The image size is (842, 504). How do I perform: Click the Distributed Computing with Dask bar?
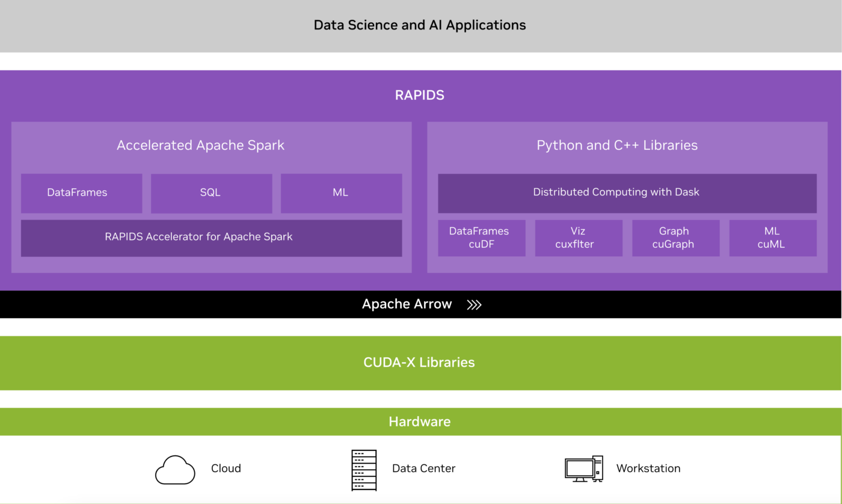tap(616, 192)
